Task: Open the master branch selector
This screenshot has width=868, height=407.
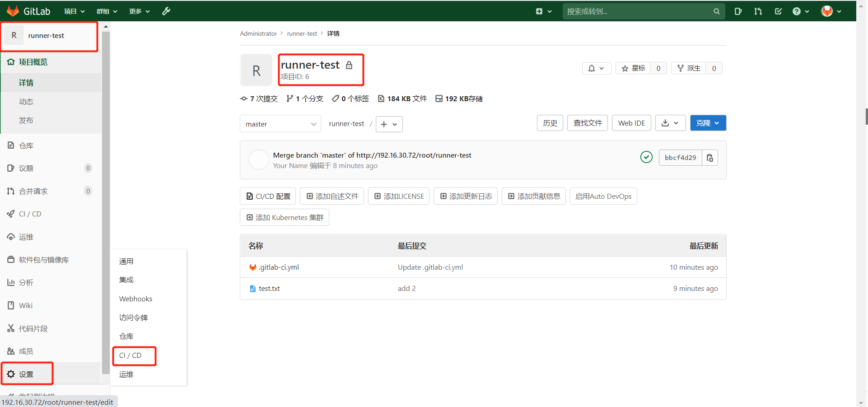Action: pos(280,124)
